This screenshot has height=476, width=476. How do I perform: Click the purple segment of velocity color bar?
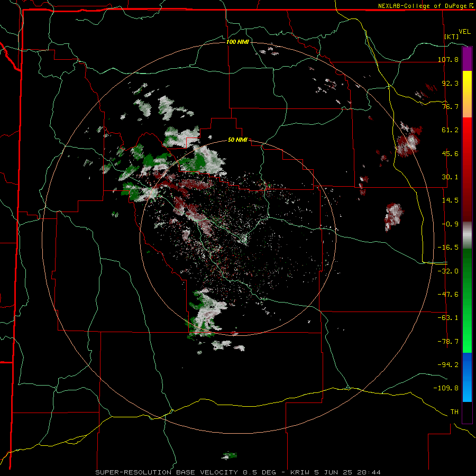coord(467,59)
